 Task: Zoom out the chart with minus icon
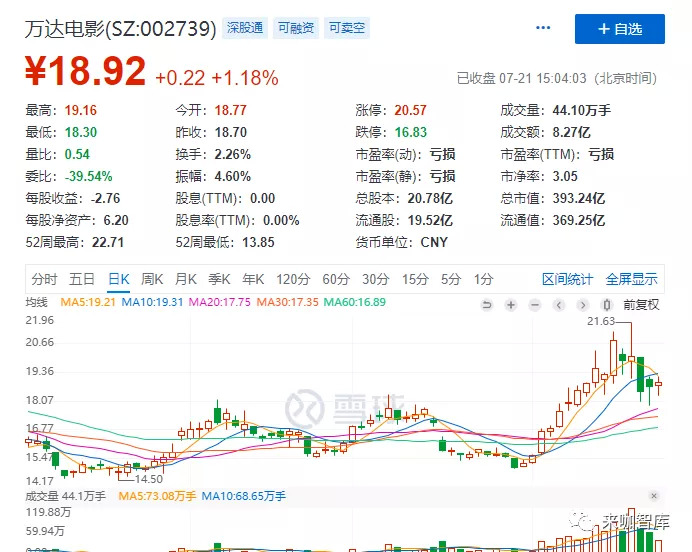535,305
